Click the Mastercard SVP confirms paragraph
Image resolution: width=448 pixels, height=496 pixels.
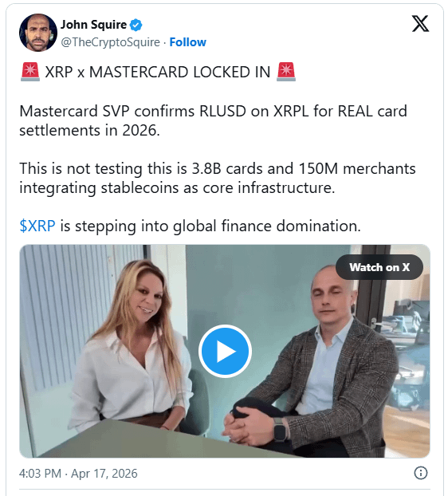(213, 120)
